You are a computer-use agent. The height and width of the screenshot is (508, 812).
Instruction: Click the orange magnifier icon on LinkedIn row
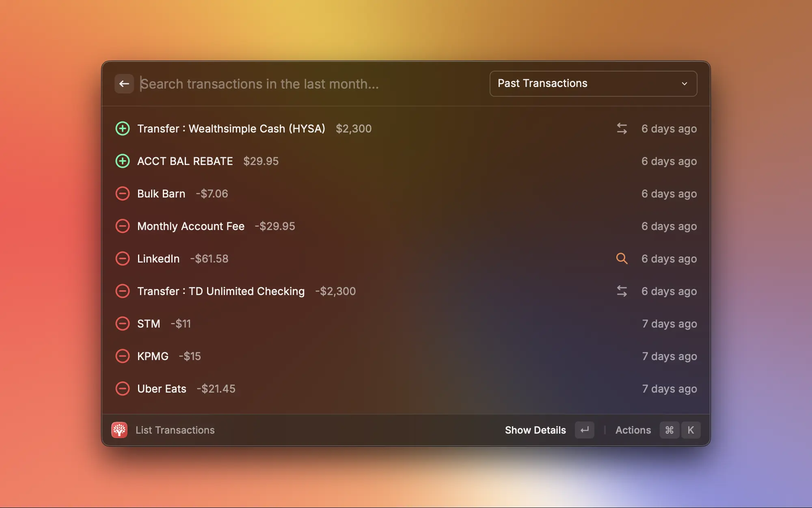click(622, 258)
